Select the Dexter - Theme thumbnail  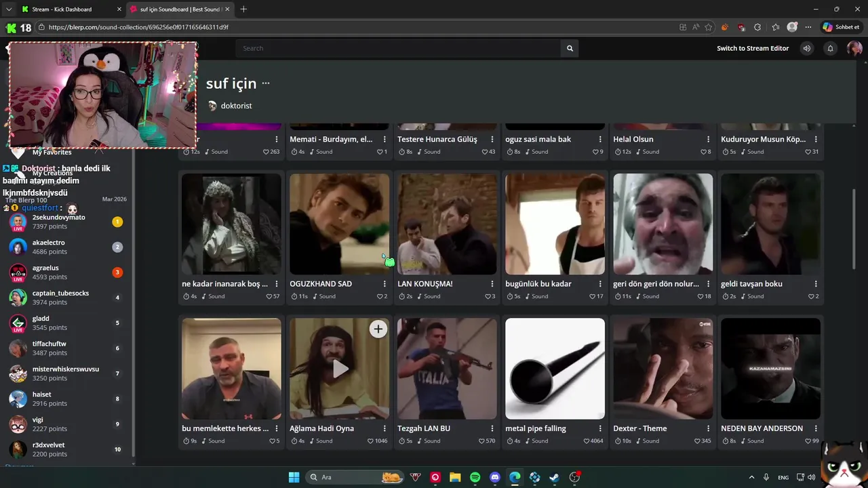tap(663, 369)
